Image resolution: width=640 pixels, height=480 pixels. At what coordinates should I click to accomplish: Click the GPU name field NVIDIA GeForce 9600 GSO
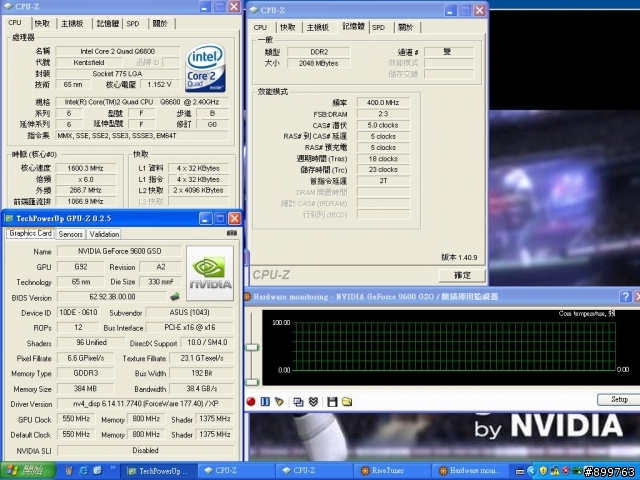120,251
